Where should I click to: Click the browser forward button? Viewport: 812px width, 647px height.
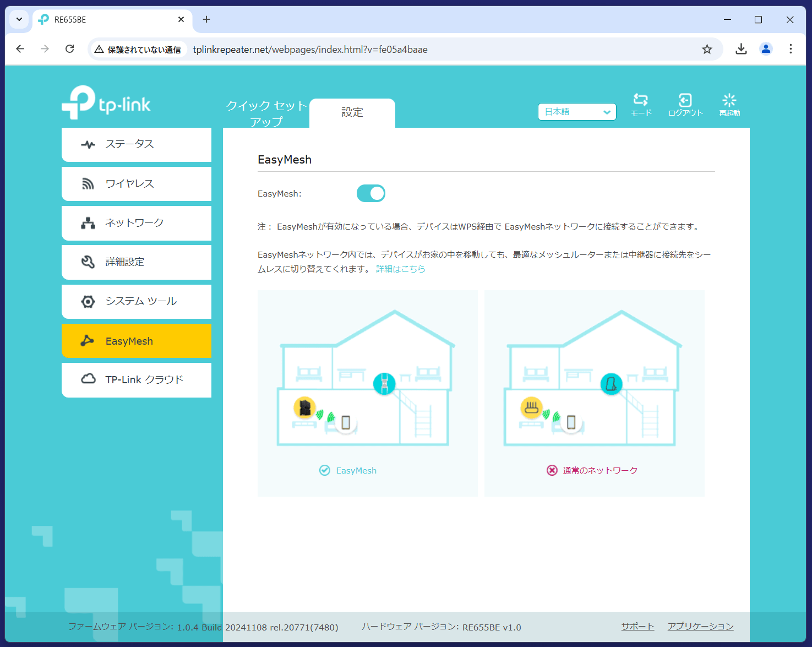coord(45,49)
